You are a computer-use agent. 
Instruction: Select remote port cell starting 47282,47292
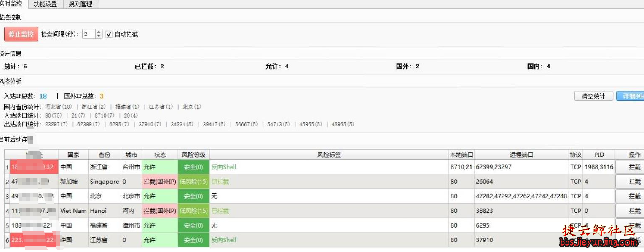point(521,196)
